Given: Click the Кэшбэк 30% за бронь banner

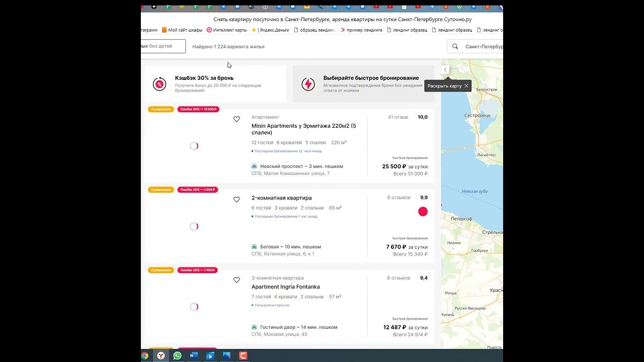Looking at the screenshot, I should (215, 84).
